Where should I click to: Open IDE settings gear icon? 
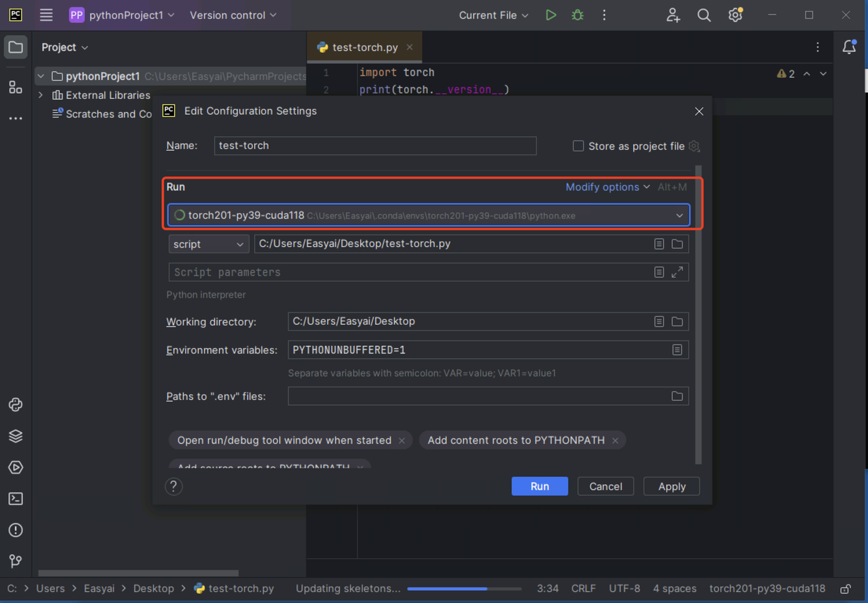(x=735, y=15)
